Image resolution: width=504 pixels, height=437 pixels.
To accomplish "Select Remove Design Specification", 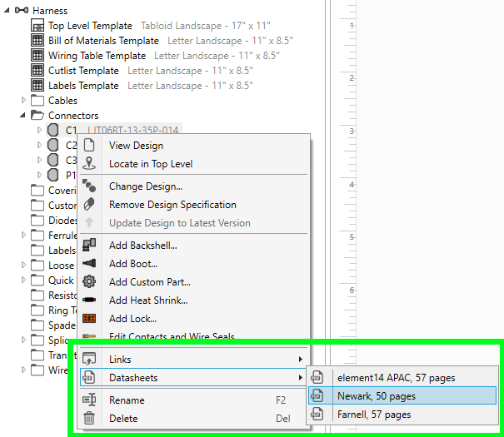I will click(x=194, y=204).
